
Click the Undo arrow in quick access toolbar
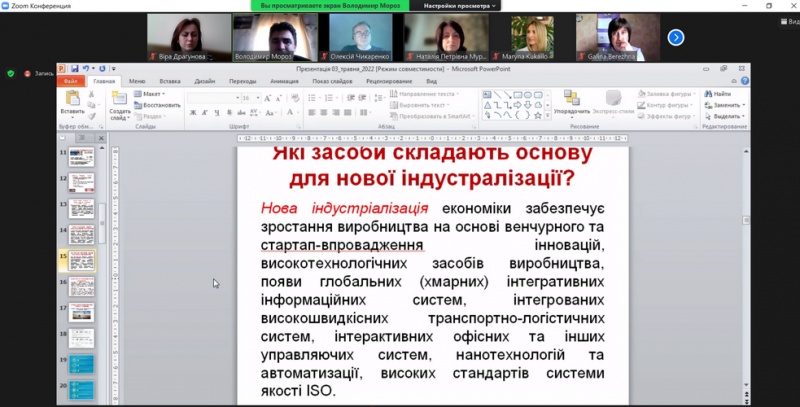coord(87,70)
